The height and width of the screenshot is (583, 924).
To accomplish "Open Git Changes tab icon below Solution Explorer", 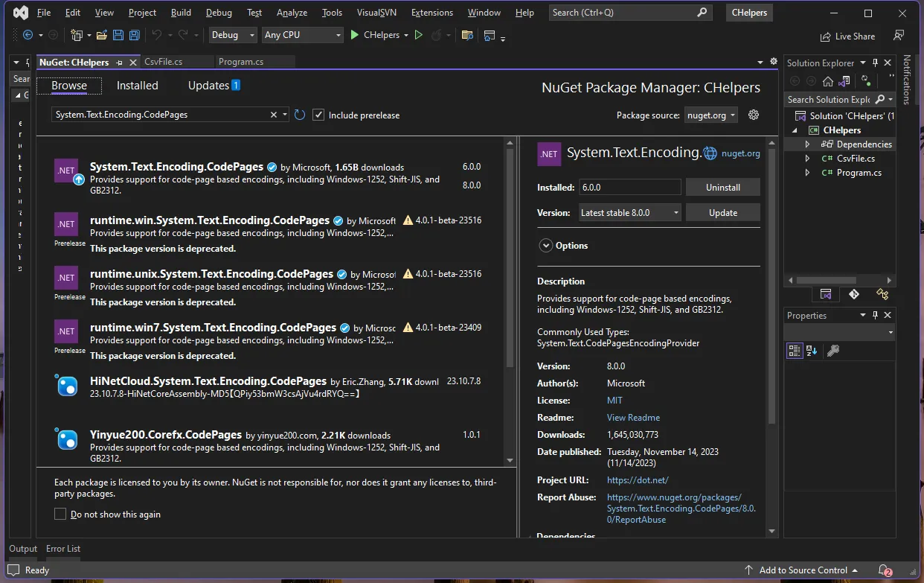I will tap(853, 294).
